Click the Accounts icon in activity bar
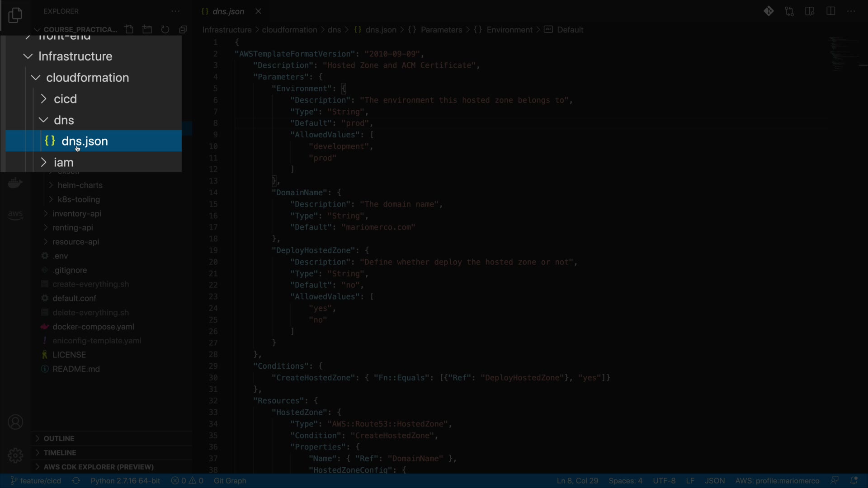The image size is (868, 488). click(15, 422)
